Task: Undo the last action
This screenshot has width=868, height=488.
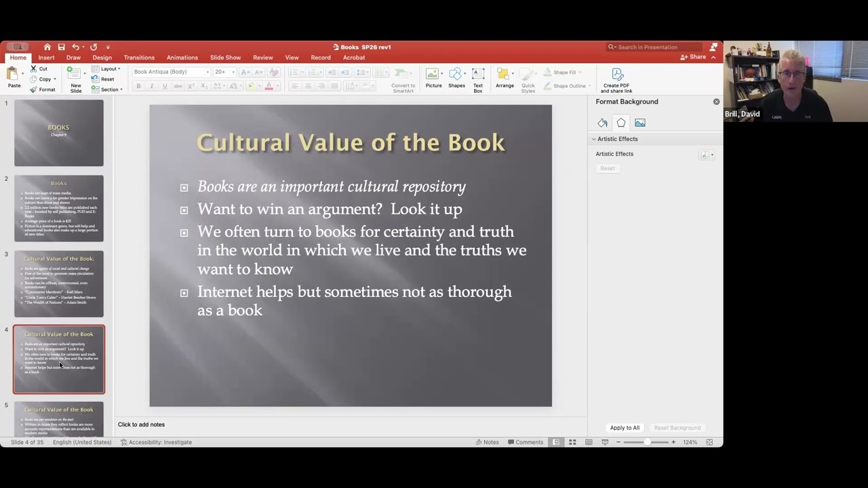Action: [75, 47]
